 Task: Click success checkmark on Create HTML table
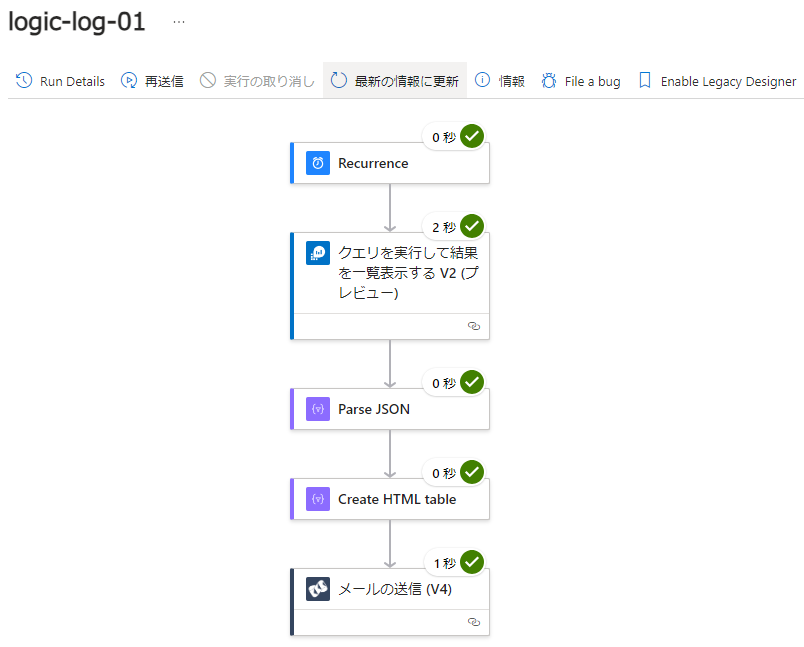[x=472, y=472]
